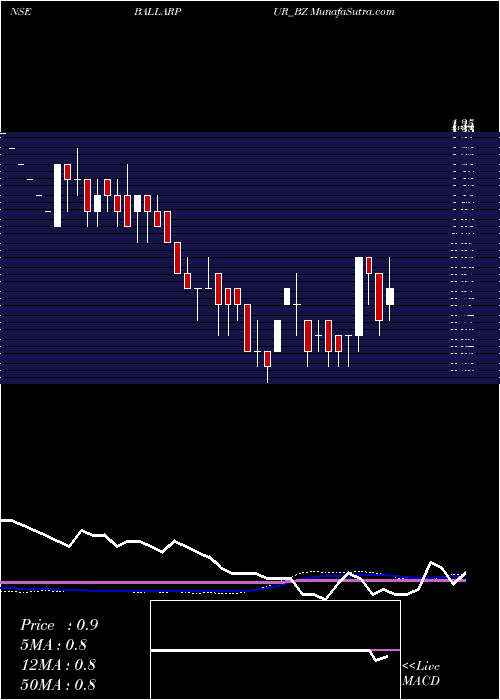Click the <<Live label
Screen dimensions: 500x700
click(421, 667)
